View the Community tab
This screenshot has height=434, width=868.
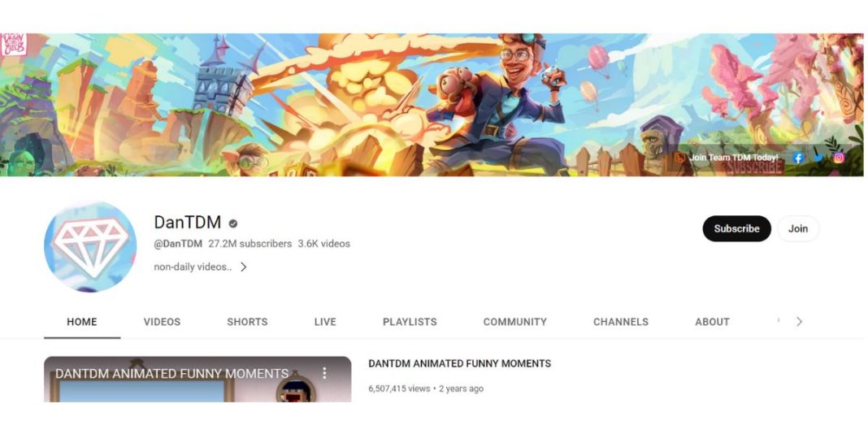click(x=514, y=322)
